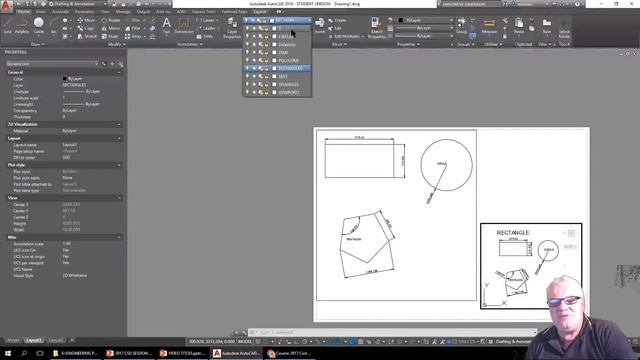Image resolution: width=640 pixels, height=360 pixels.
Task: Activate the Trim tool
Action: click(x=132, y=20)
